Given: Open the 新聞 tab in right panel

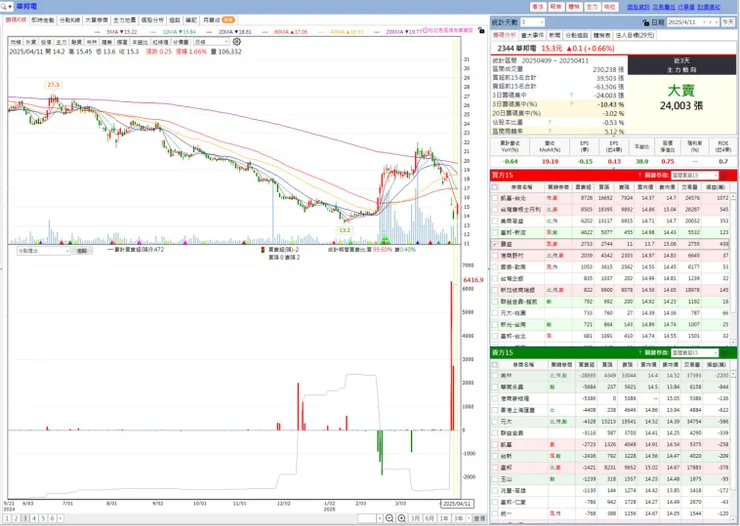Looking at the screenshot, I should [x=555, y=35].
